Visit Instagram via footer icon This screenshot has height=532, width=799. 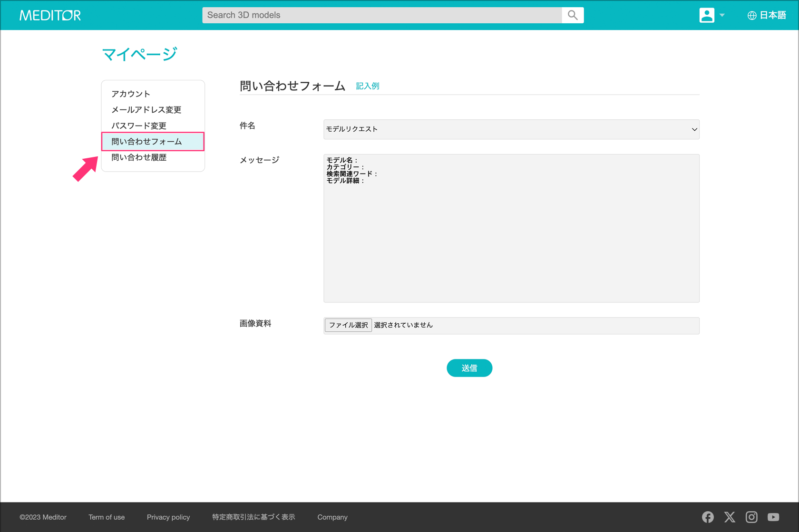tap(751, 517)
